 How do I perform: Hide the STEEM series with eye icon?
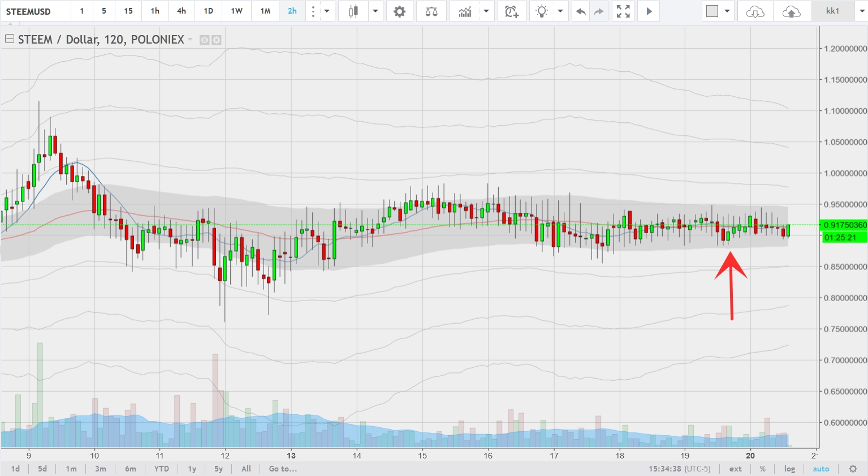pos(205,40)
